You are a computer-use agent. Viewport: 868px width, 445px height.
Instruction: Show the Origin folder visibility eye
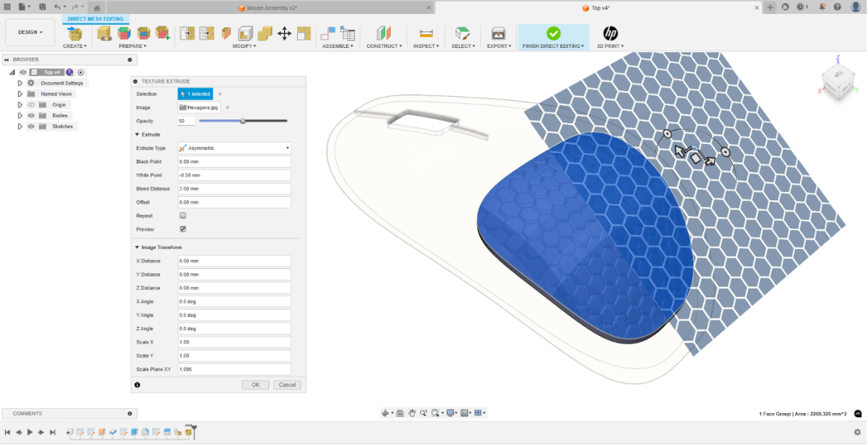pos(32,105)
